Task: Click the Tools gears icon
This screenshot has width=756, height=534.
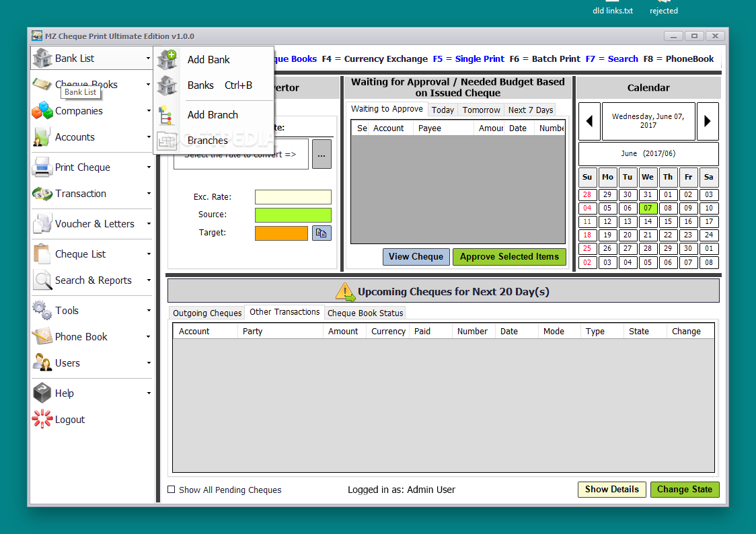Action: (42, 310)
